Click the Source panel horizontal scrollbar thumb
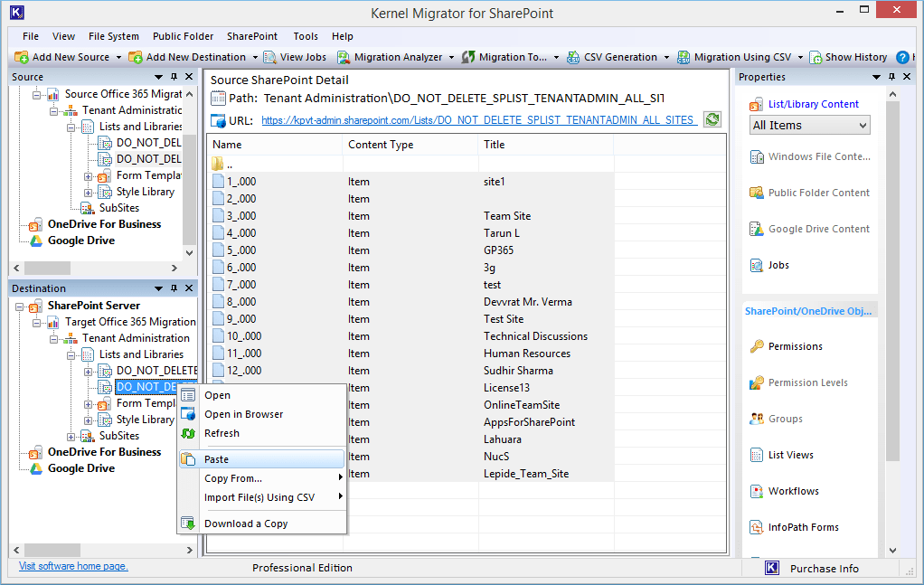924x585 pixels. (x=47, y=268)
